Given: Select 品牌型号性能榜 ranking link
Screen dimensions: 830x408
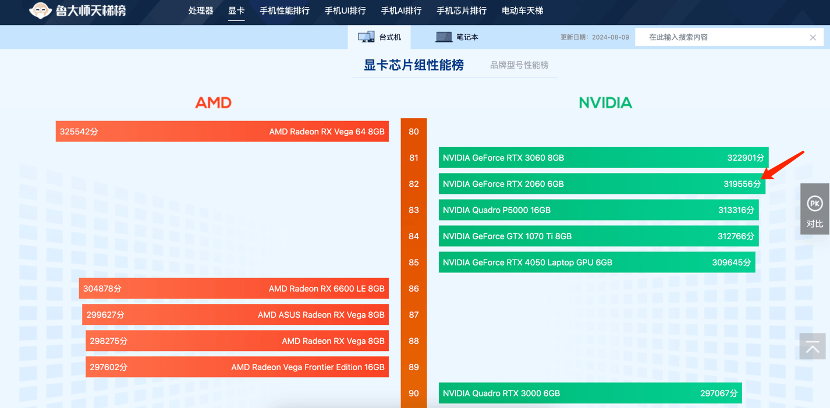Looking at the screenshot, I should pyautogui.click(x=519, y=65).
